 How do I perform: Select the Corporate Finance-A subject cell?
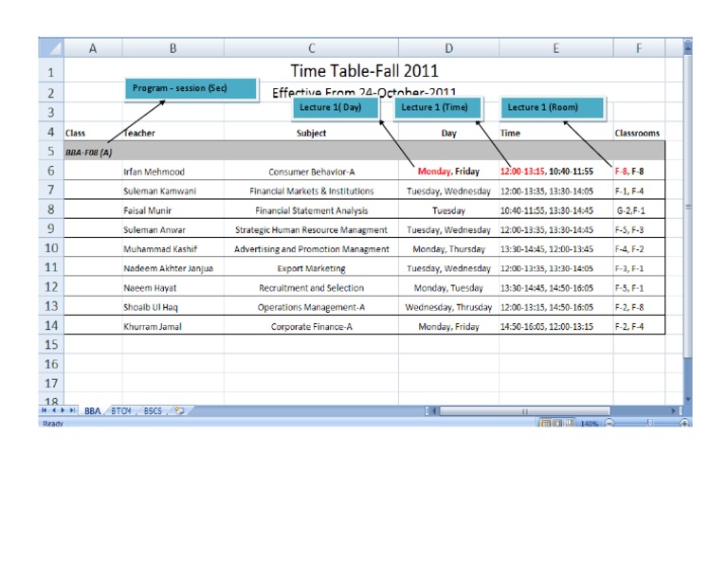311,326
